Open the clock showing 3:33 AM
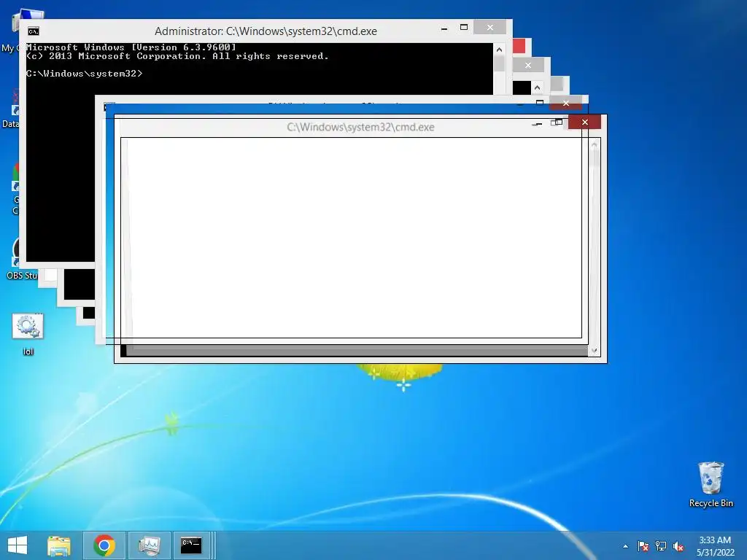The height and width of the screenshot is (560, 747). 715,546
